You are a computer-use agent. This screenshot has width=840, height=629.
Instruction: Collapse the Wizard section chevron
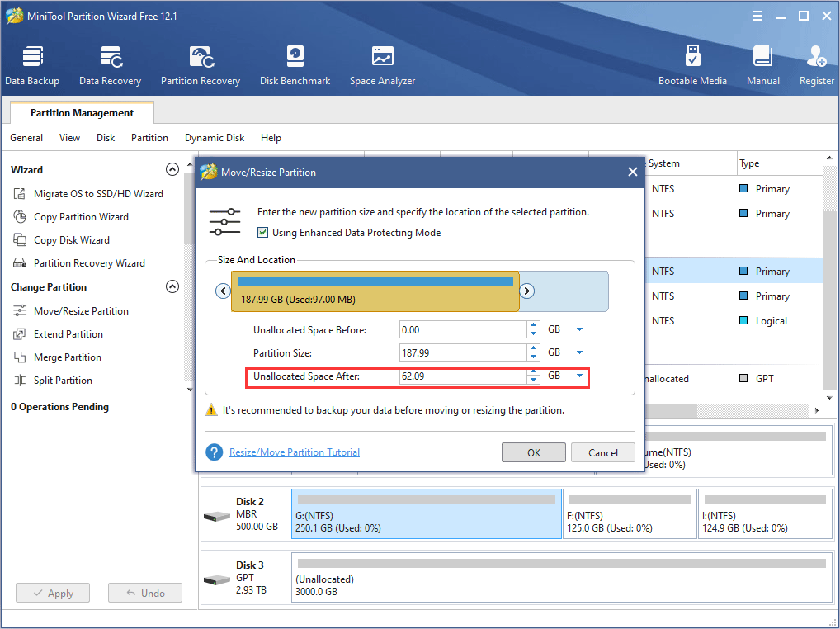(x=172, y=169)
